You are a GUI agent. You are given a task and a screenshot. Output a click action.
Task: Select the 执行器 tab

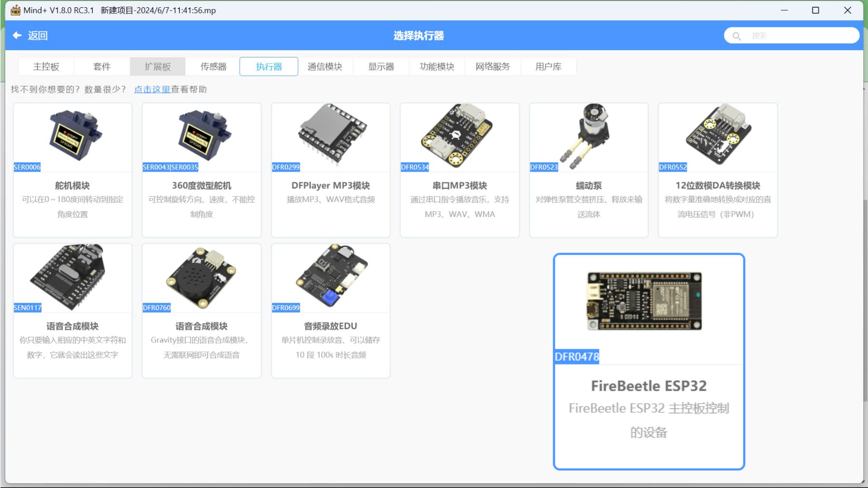269,67
